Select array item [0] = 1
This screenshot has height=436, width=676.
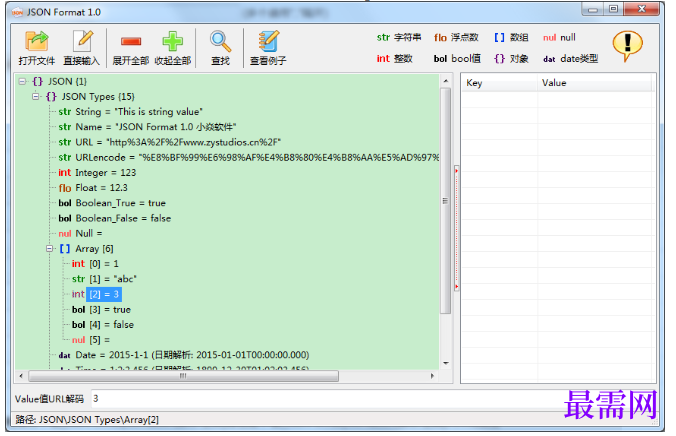pyautogui.click(x=104, y=263)
